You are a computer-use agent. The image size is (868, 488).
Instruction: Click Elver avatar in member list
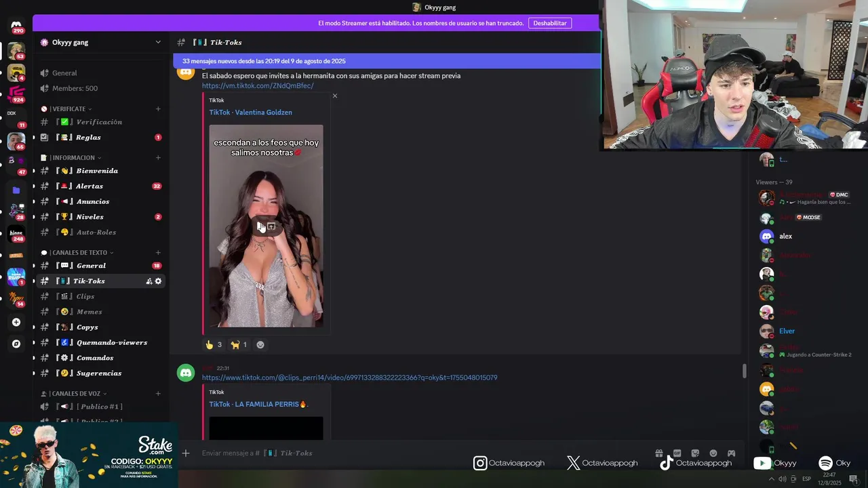[x=767, y=331]
